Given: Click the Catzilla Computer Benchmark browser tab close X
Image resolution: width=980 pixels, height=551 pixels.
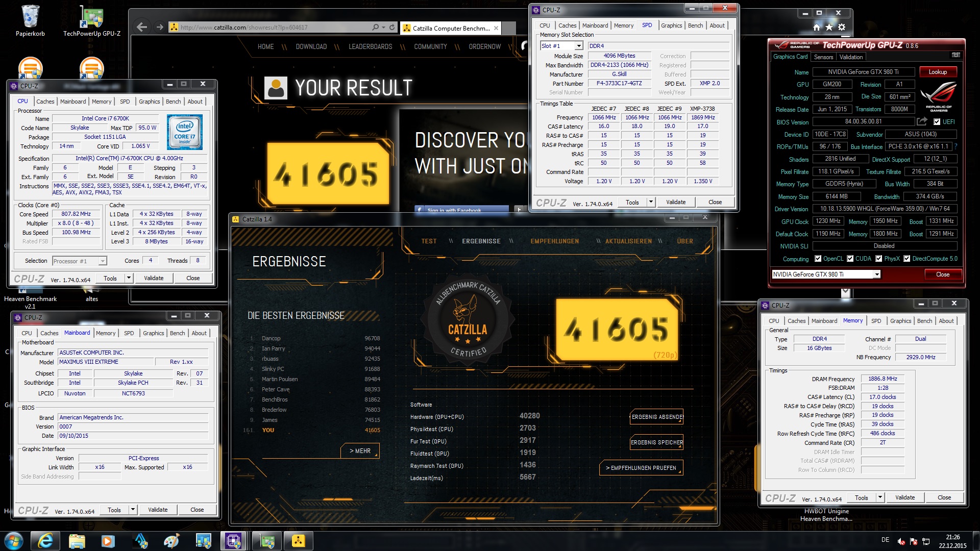Looking at the screenshot, I should (x=496, y=28).
